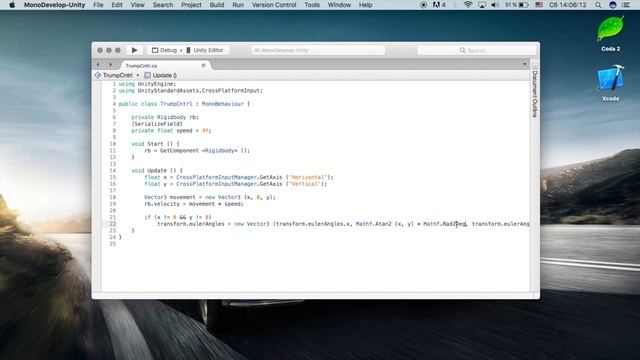The width and height of the screenshot is (640, 360).
Task: Open the Tools menu
Action: click(312, 5)
